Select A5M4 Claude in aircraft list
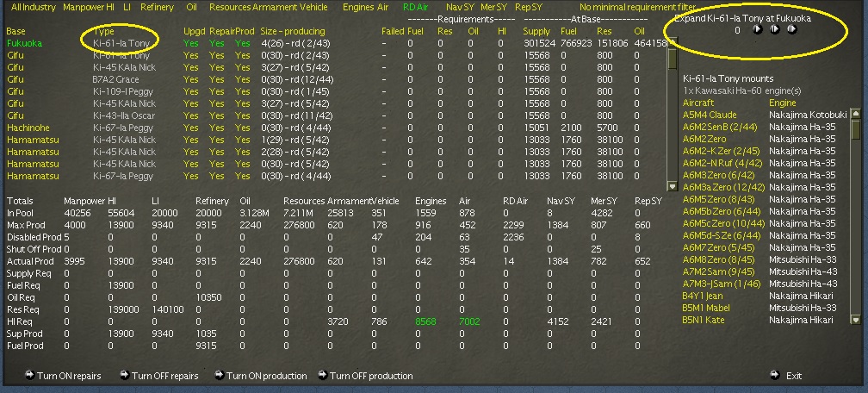The width and height of the screenshot is (868, 393). click(710, 115)
